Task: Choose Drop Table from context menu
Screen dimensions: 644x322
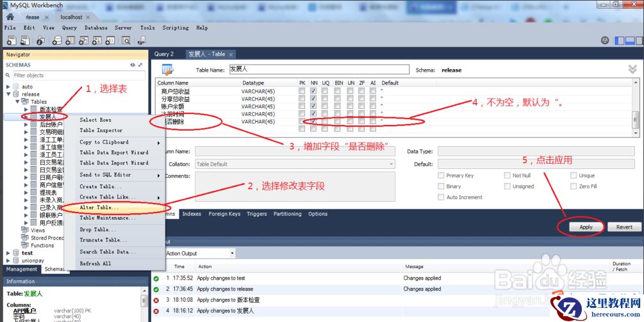Action: point(97,230)
